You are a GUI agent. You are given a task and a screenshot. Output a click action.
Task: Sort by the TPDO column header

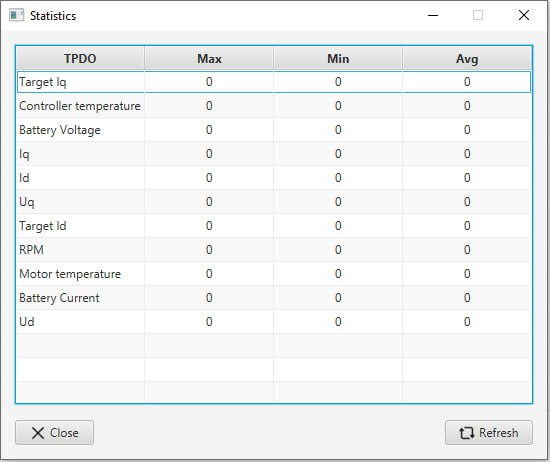point(80,58)
